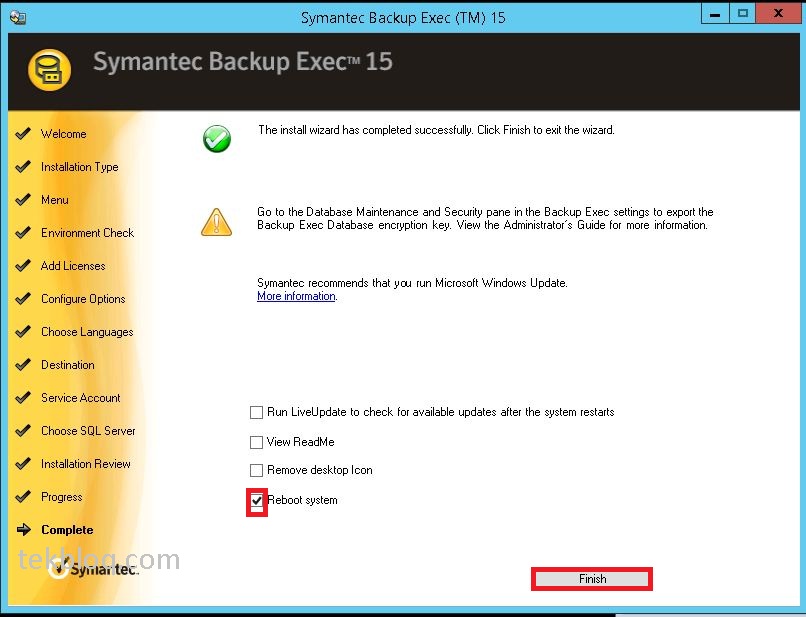Viewport: 806px width, 617px height.
Task: Minimize the Backup Exec installer window
Action: point(715,14)
